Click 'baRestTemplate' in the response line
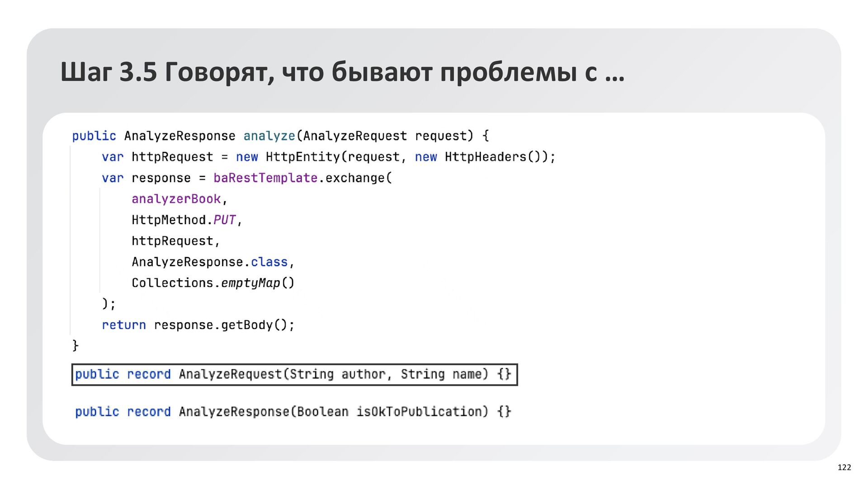 pos(265,178)
